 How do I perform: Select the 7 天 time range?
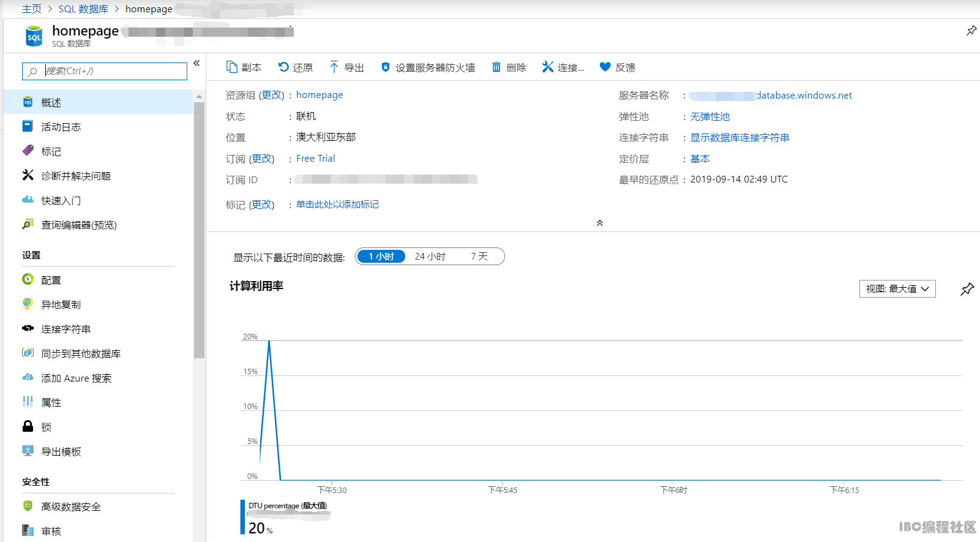tap(479, 257)
